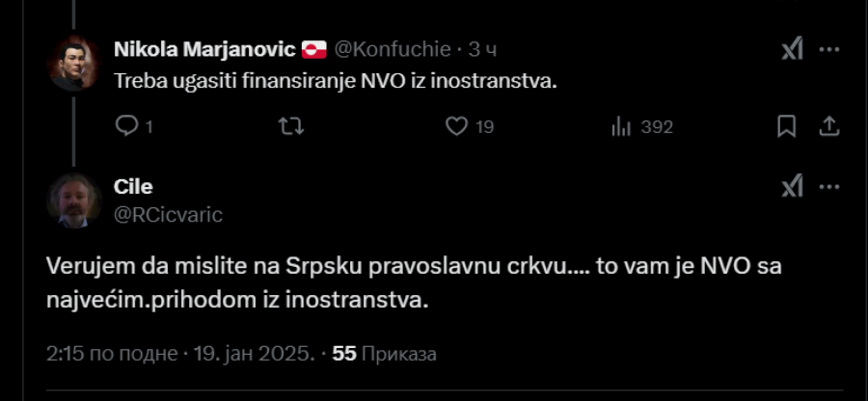Open the @Konfuchie handle link
868x401 pixels.
(392, 48)
